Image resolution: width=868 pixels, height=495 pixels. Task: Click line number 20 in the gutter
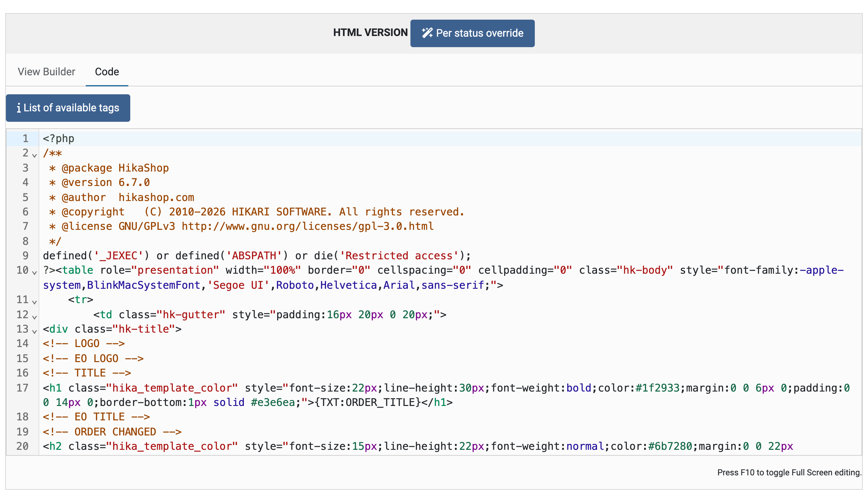click(23, 446)
